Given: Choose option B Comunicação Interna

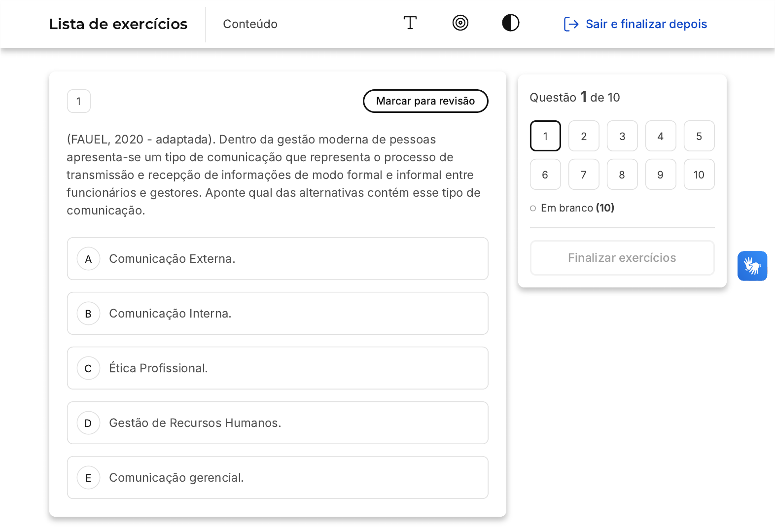Looking at the screenshot, I should tap(278, 314).
